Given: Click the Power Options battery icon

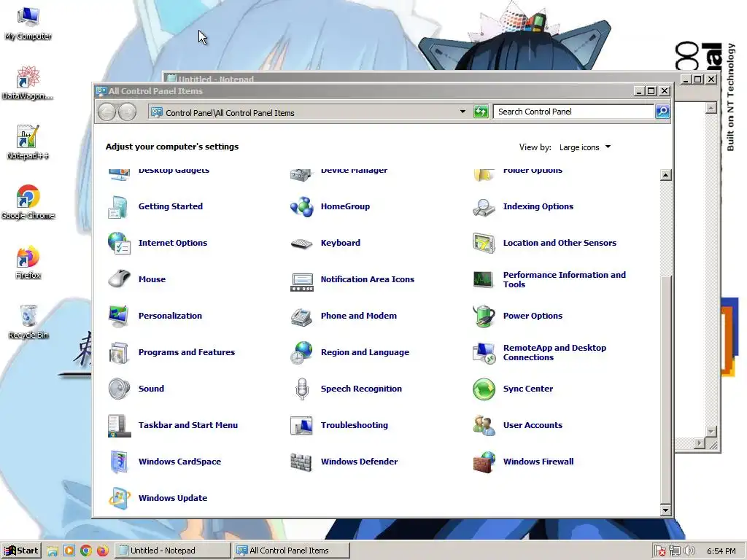Looking at the screenshot, I should (x=484, y=316).
